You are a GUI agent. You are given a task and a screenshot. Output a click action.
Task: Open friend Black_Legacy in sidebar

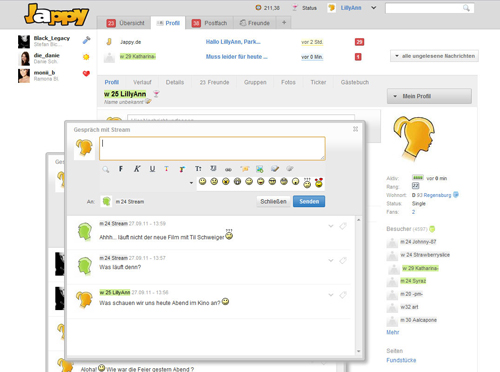[52, 38]
